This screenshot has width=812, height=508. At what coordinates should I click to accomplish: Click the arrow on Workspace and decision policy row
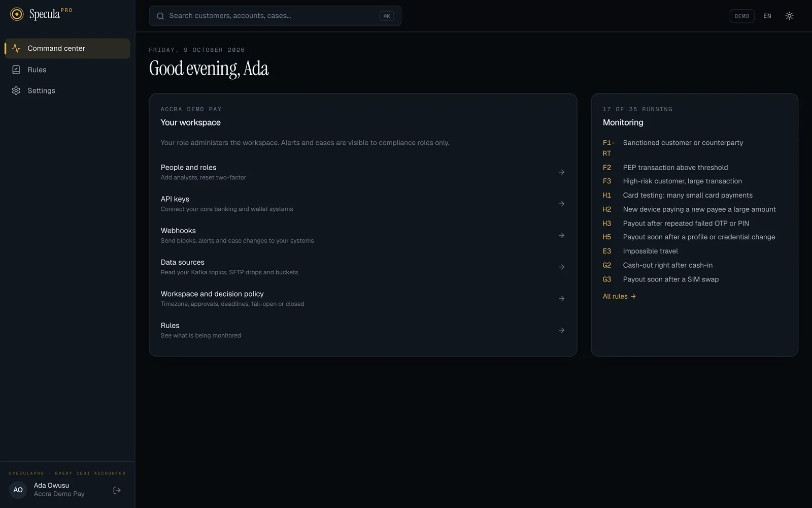(x=561, y=299)
